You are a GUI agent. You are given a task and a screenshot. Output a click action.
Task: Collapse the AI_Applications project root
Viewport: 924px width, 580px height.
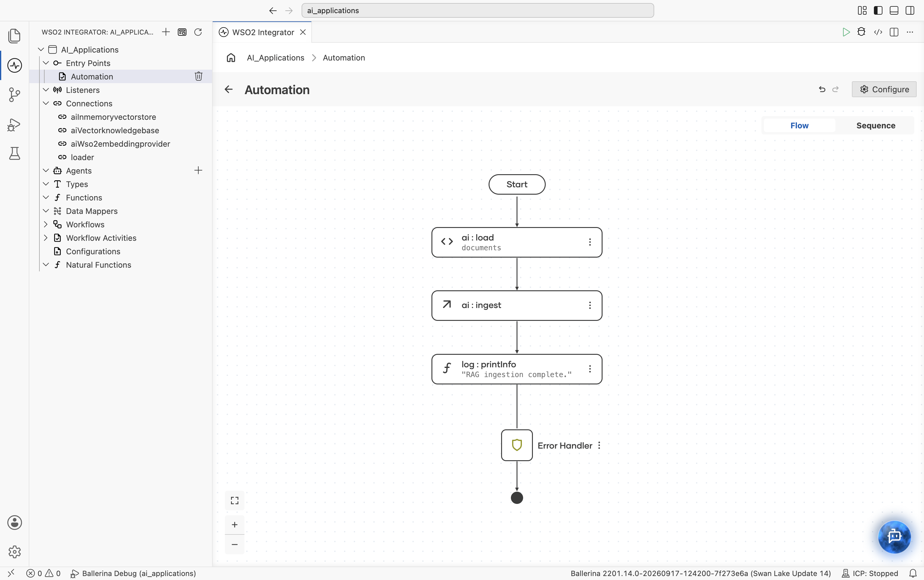click(x=41, y=50)
